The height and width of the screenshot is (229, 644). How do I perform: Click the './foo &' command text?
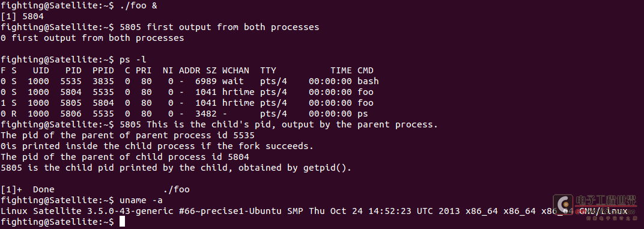[138, 6]
